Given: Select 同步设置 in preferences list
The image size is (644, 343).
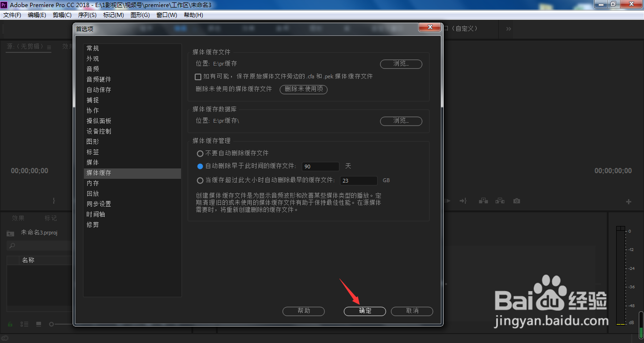Looking at the screenshot, I should [132, 204].
